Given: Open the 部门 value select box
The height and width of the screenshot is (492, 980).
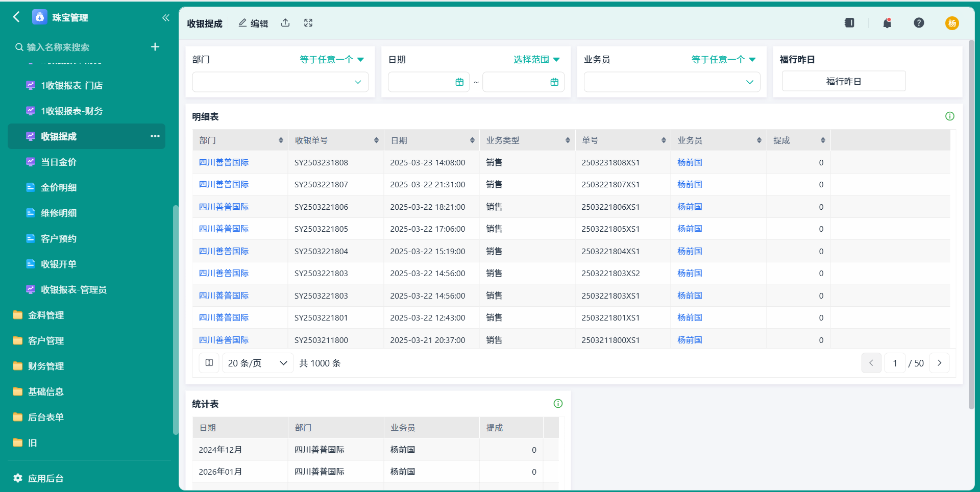Looking at the screenshot, I should coord(280,82).
